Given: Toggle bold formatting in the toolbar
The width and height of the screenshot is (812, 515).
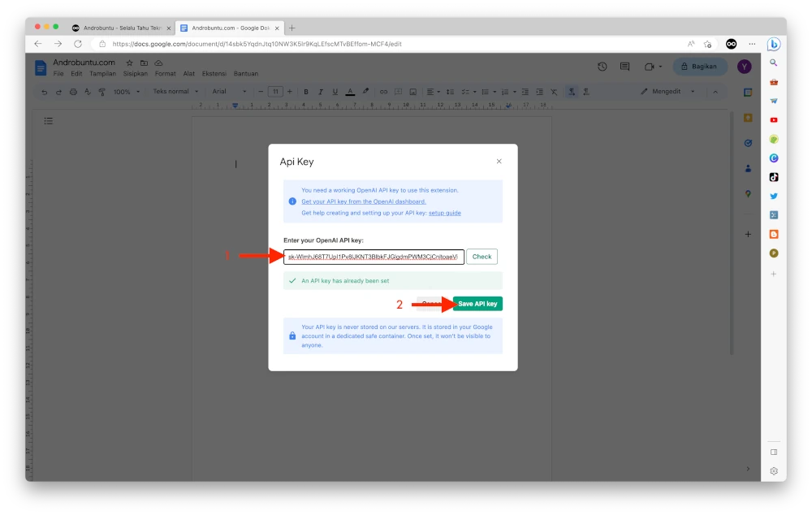Looking at the screenshot, I should click(x=306, y=91).
